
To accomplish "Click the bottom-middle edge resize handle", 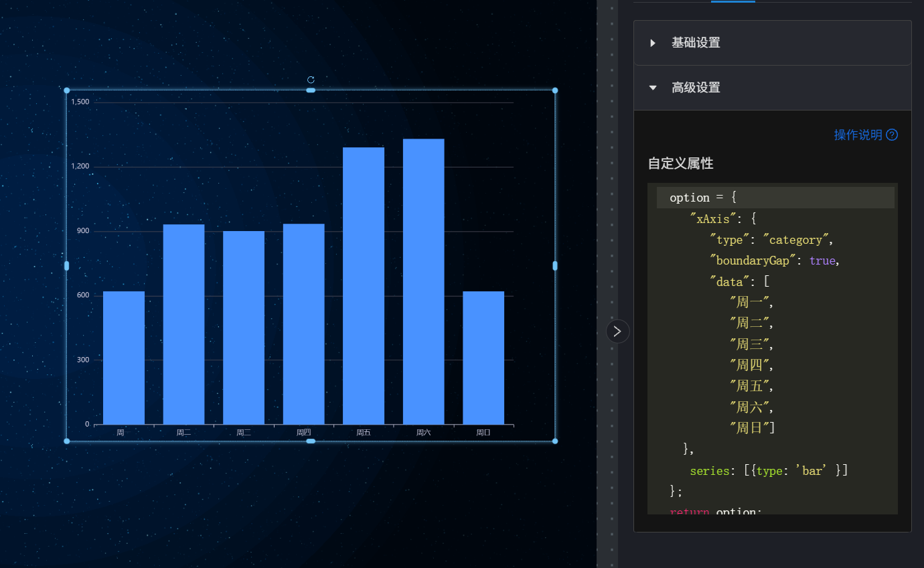I will tap(311, 441).
